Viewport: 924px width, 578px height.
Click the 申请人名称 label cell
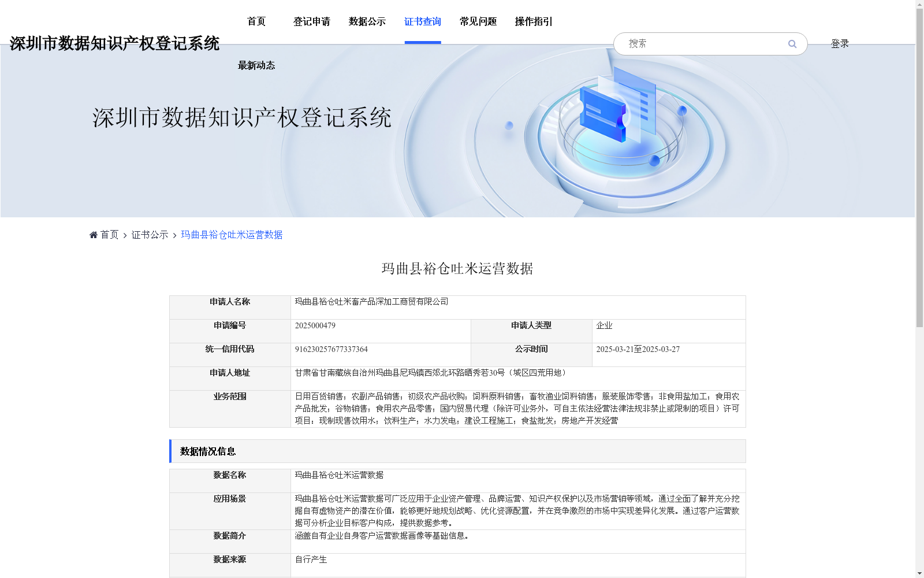[230, 307]
